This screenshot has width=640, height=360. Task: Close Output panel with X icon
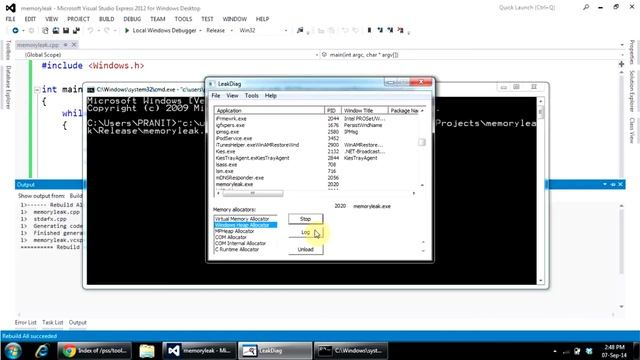(620, 184)
